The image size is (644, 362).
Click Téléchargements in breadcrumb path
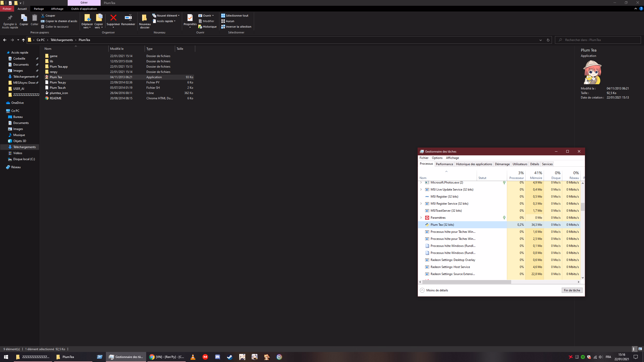62,40
